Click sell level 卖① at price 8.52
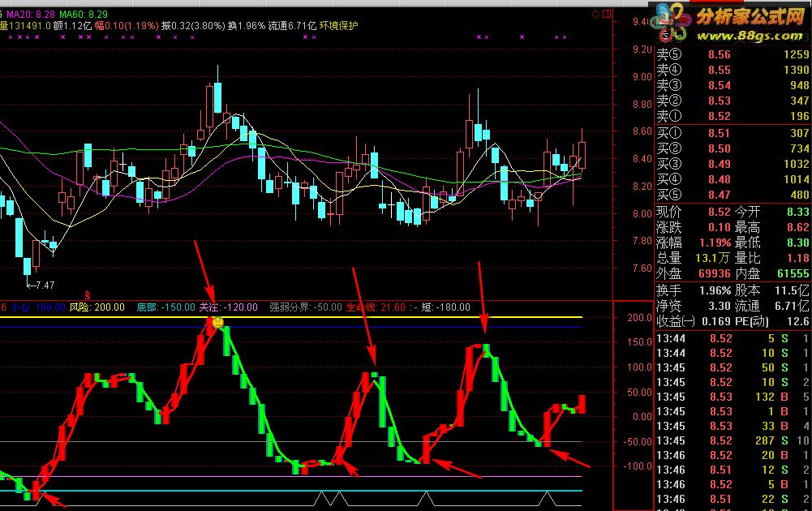Image resolution: width=812 pixels, height=511 pixels. (733, 117)
